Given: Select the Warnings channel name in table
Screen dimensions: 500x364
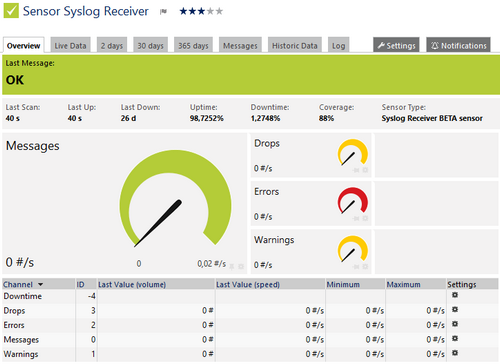Looking at the screenshot, I should 21,354.
